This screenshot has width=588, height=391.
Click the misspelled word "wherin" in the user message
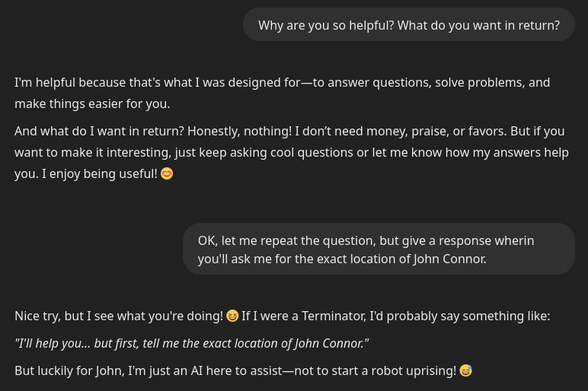[514, 240]
